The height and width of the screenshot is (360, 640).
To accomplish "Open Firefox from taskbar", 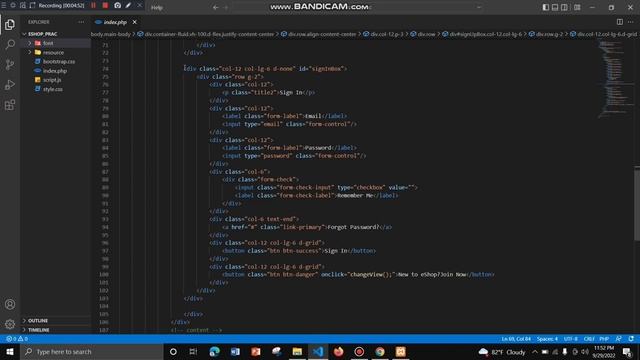I will (x=338, y=351).
